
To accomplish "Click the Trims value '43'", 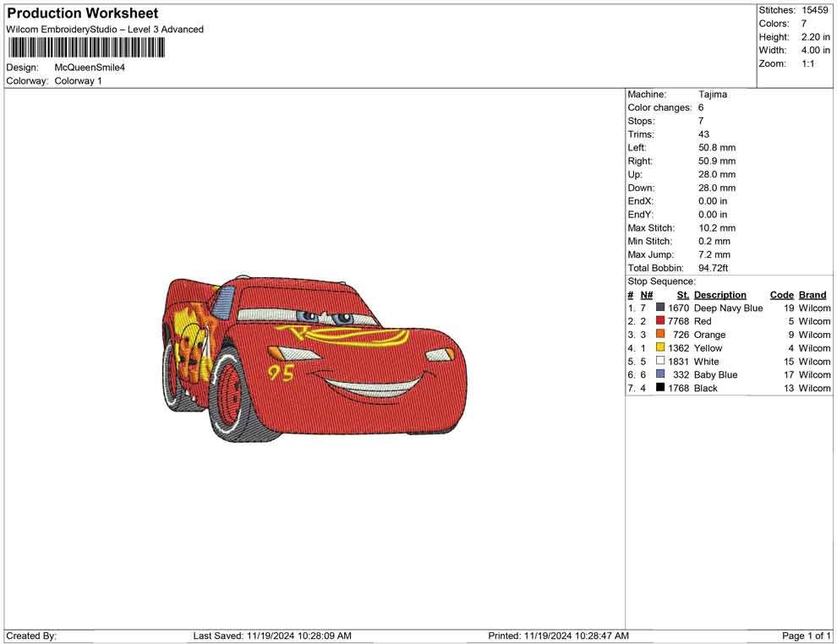I will pos(703,134).
